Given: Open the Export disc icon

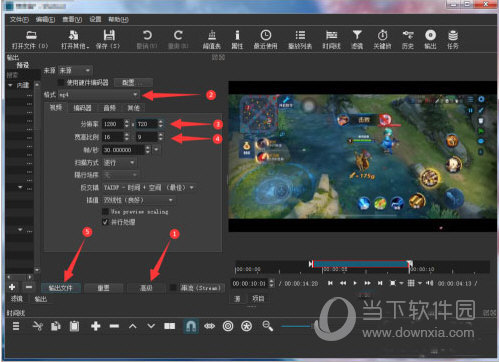Looking at the screenshot, I should pyautogui.click(x=430, y=35).
